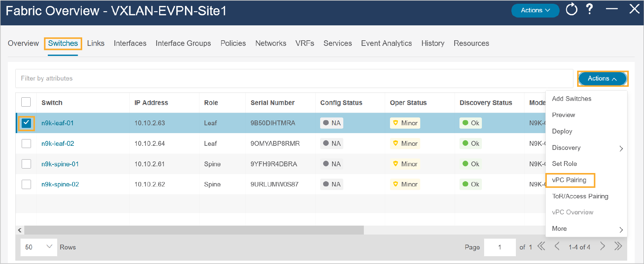Click Minor oper status badge for n9k-spine-01
This screenshot has height=264, width=644.
tap(405, 164)
